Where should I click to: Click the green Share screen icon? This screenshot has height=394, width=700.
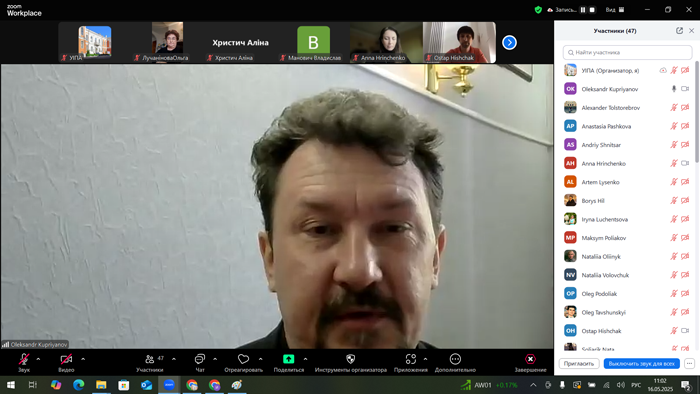tap(288, 359)
